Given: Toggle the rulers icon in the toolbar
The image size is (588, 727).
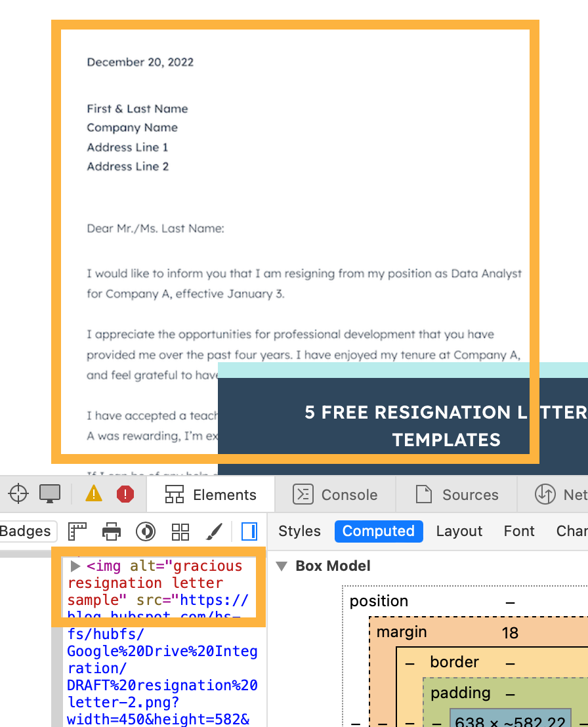Looking at the screenshot, I should 78,531.
